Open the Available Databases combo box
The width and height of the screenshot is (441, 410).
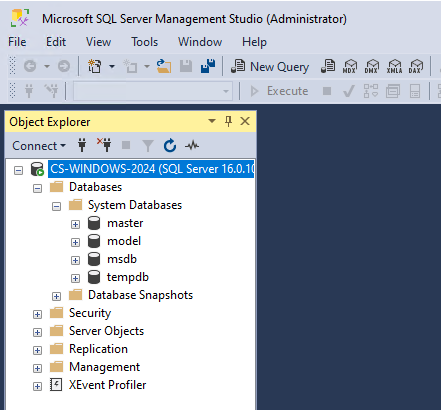point(153,91)
